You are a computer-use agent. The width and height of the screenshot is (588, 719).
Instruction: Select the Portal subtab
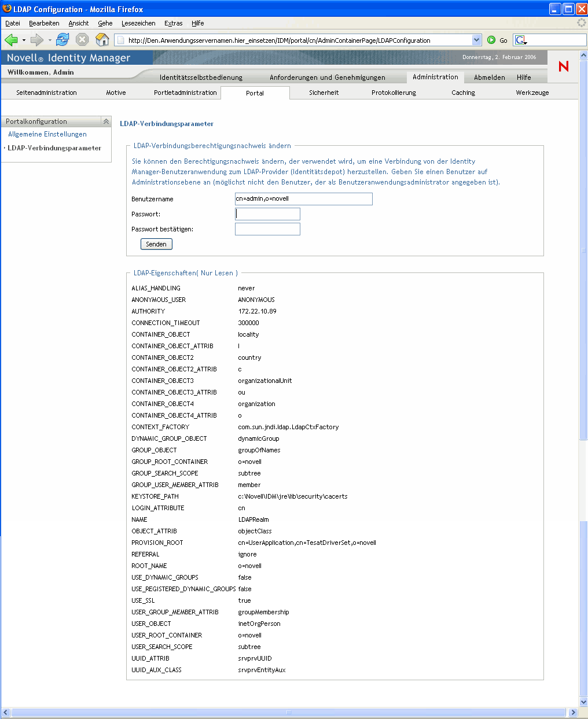[x=255, y=93]
